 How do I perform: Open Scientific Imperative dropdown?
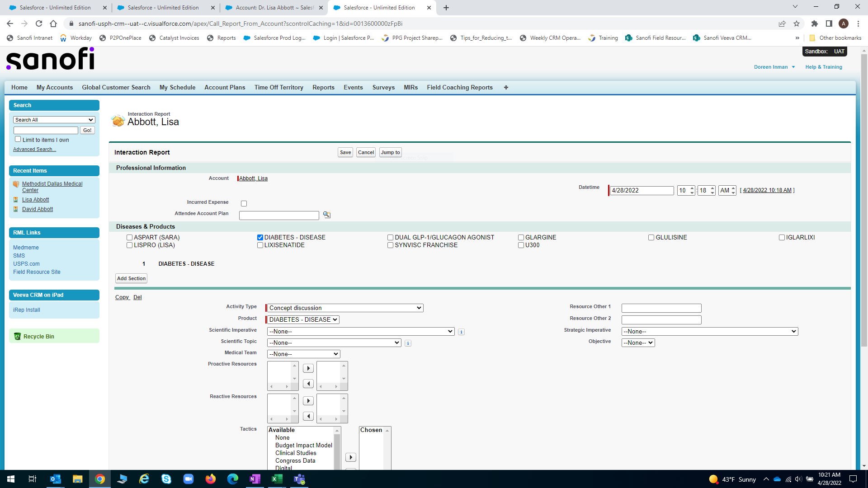pyautogui.click(x=361, y=332)
